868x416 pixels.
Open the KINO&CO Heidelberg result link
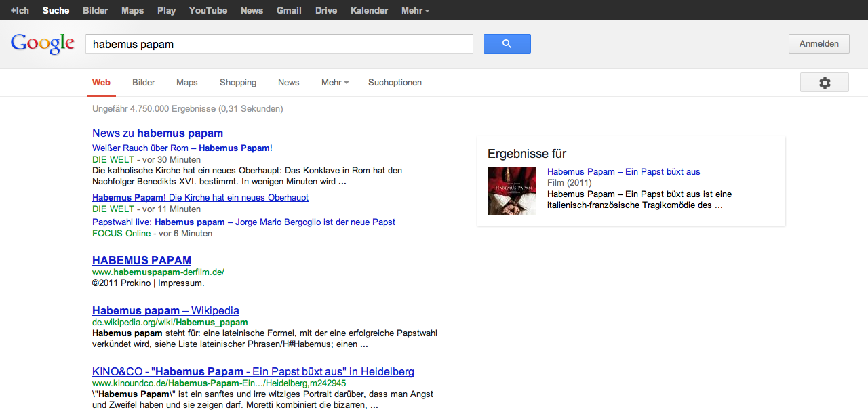253,372
